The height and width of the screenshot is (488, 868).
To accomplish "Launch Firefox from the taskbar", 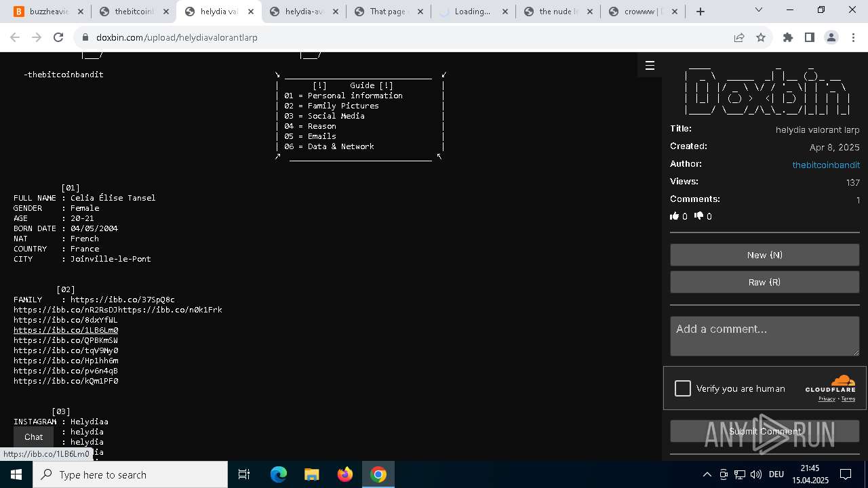I will pyautogui.click(x=345, y=474).
